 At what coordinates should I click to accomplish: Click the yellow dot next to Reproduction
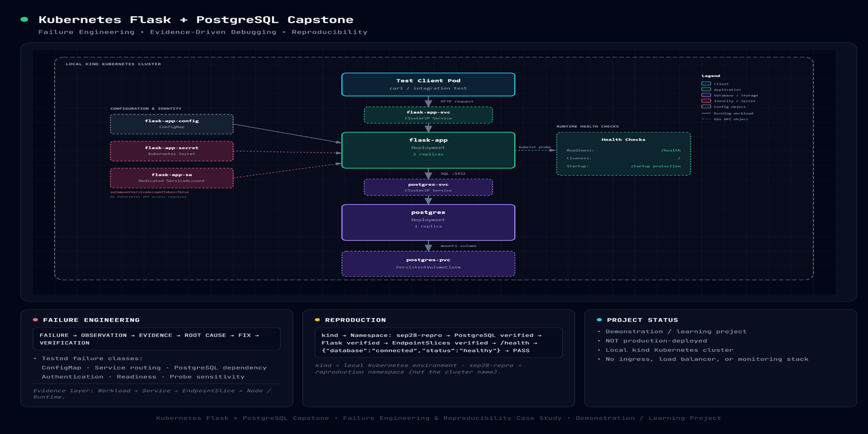[x=317, y=320]
